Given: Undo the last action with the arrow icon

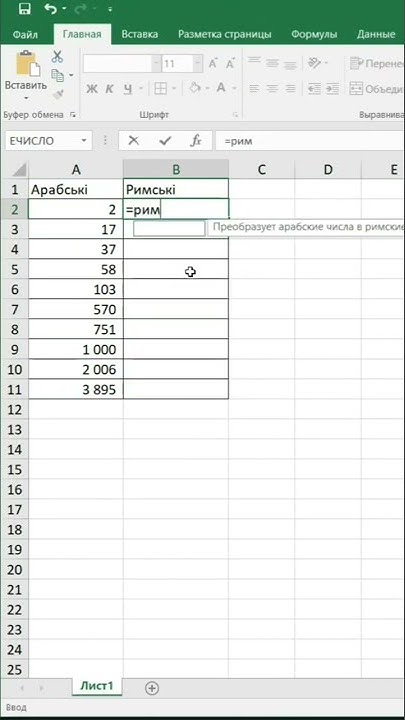Looking at the screenshot, I should pos(51,9).
